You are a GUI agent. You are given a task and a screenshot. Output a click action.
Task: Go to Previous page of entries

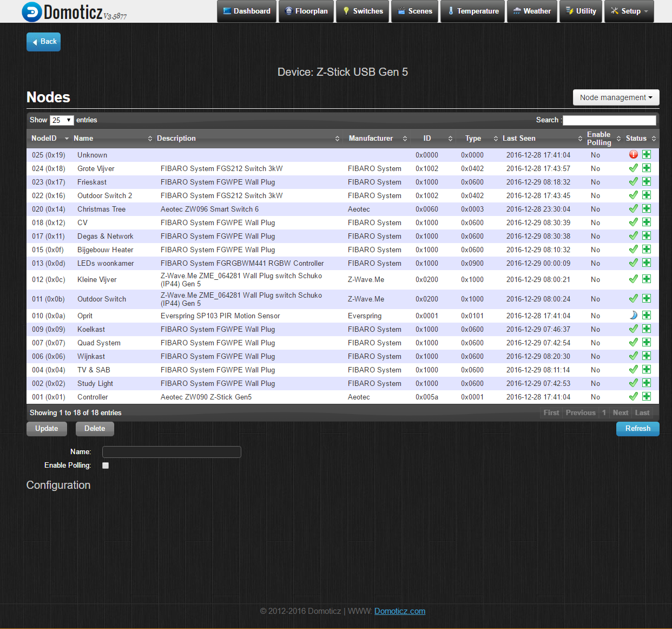click(581, 413)
